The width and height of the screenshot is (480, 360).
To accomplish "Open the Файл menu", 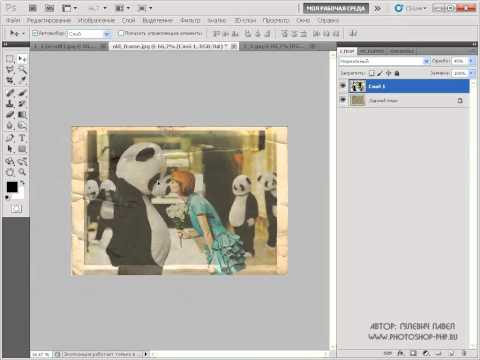I will click(14, 20).
